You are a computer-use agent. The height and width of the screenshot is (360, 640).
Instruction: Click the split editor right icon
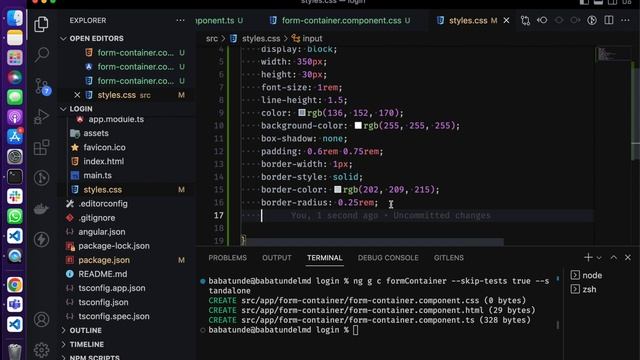[609, 20]
